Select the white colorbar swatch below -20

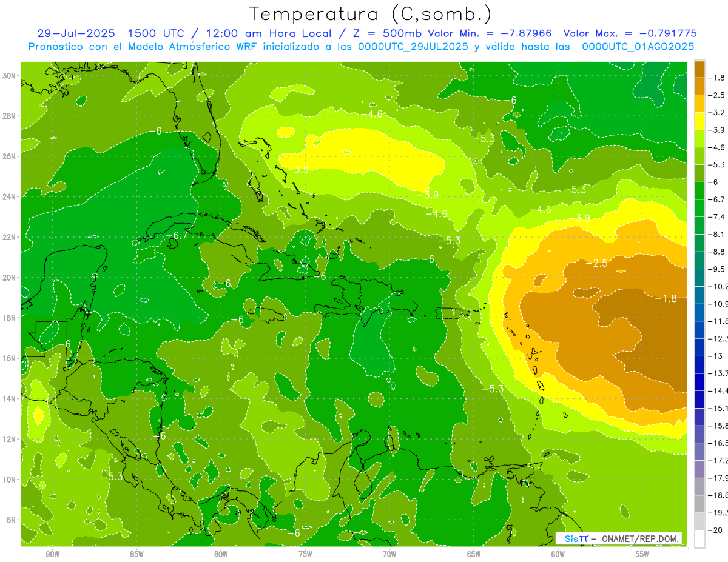point(699,538)
